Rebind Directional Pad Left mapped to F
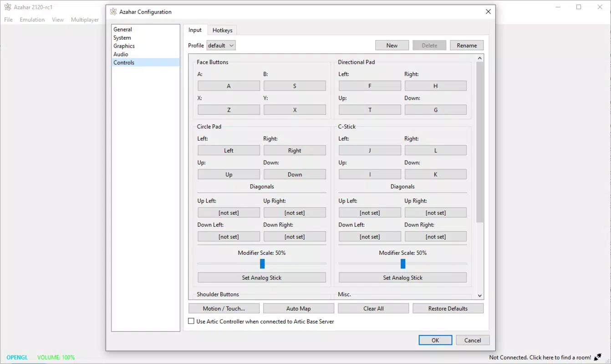611x364 pixels. 370,86
